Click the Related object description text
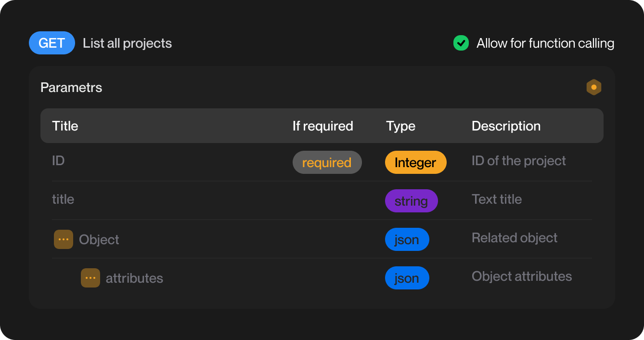 click(514, 238)
